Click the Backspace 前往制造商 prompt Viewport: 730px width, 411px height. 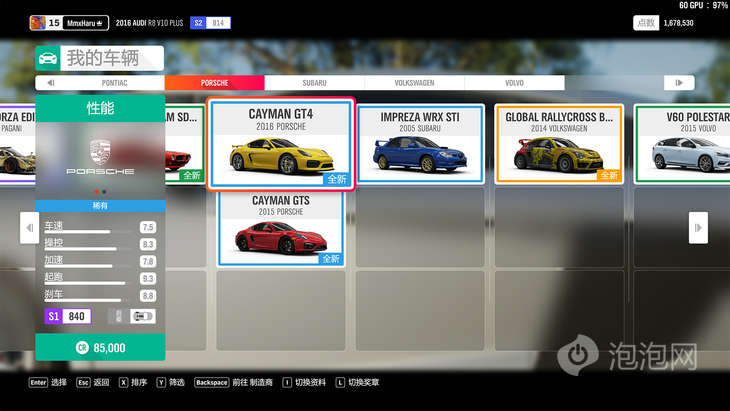tap(234, 383)
